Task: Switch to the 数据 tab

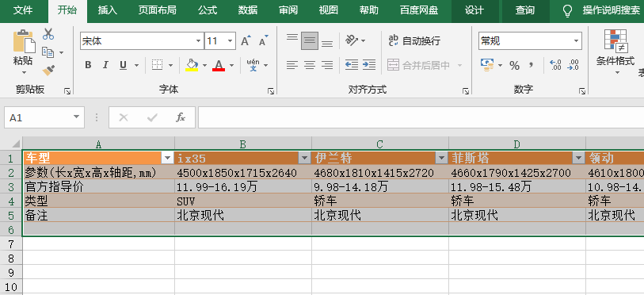Action: pos(248,10)
